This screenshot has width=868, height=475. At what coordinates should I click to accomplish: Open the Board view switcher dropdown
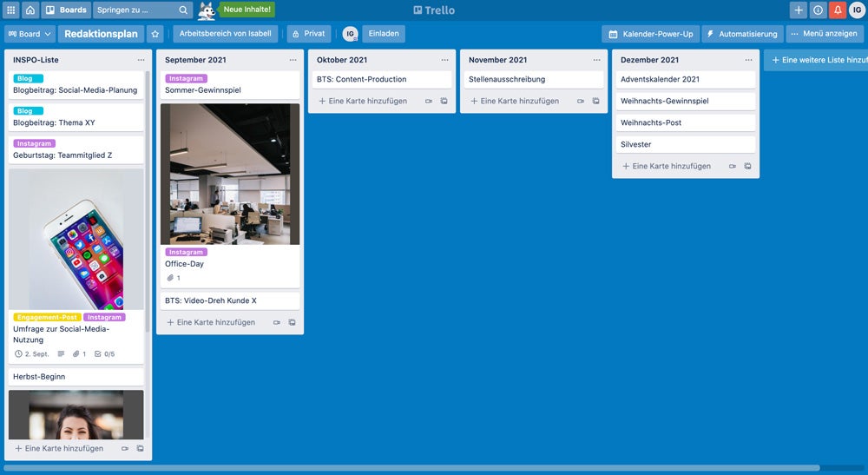pos(29,34)
